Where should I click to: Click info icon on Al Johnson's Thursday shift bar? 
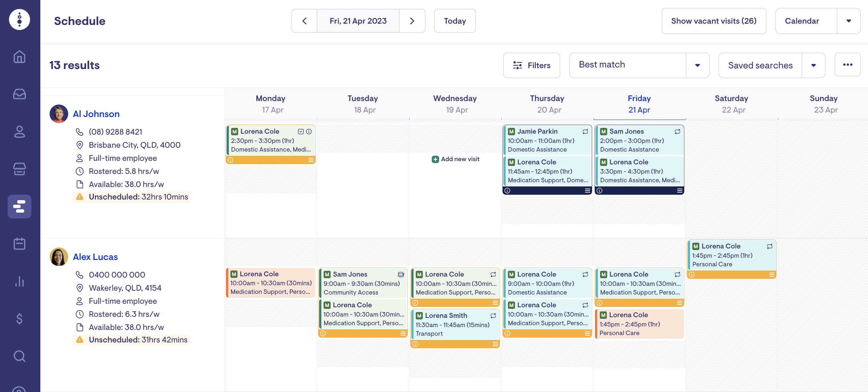[507, 191]
